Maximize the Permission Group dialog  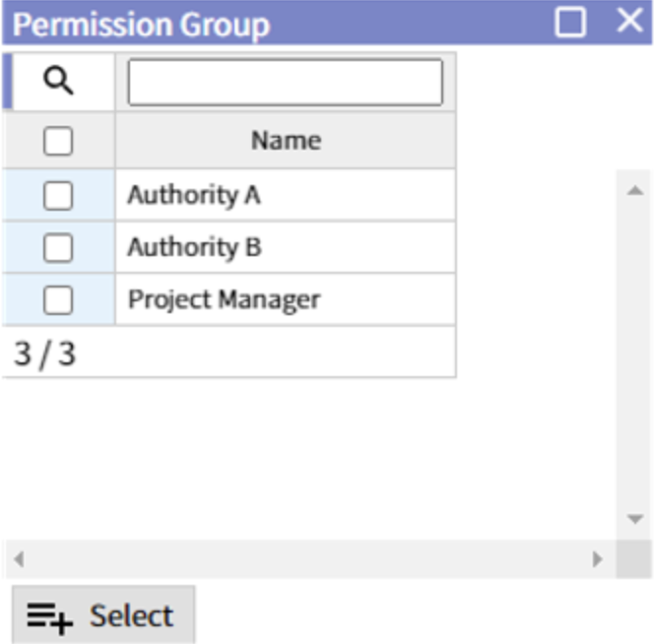(570, 22)
